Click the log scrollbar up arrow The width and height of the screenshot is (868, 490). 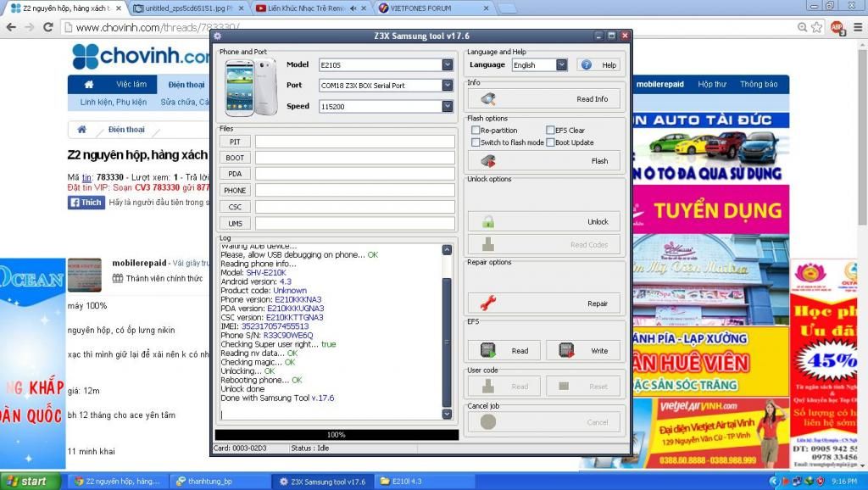447,250
